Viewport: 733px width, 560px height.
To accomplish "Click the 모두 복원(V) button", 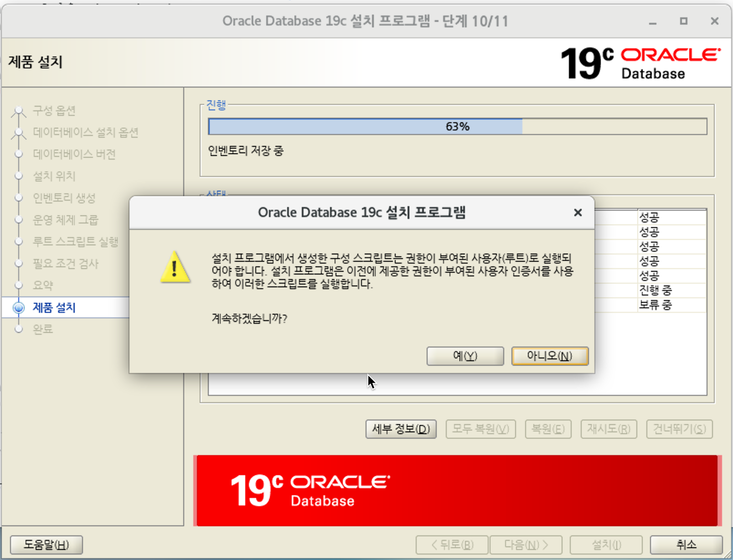I will 480,429.
